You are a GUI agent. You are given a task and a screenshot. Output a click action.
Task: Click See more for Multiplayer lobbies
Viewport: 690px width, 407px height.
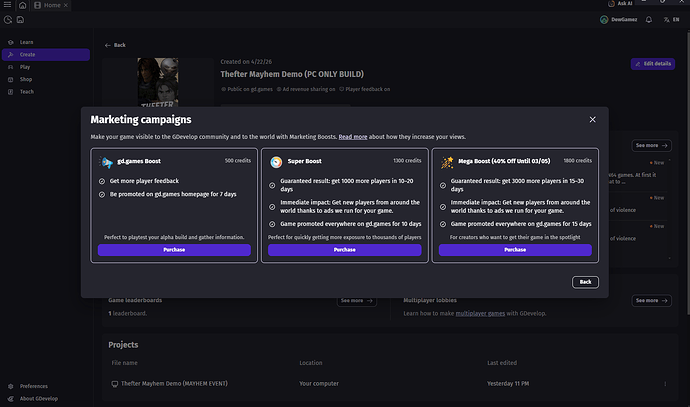click(651, 301)
